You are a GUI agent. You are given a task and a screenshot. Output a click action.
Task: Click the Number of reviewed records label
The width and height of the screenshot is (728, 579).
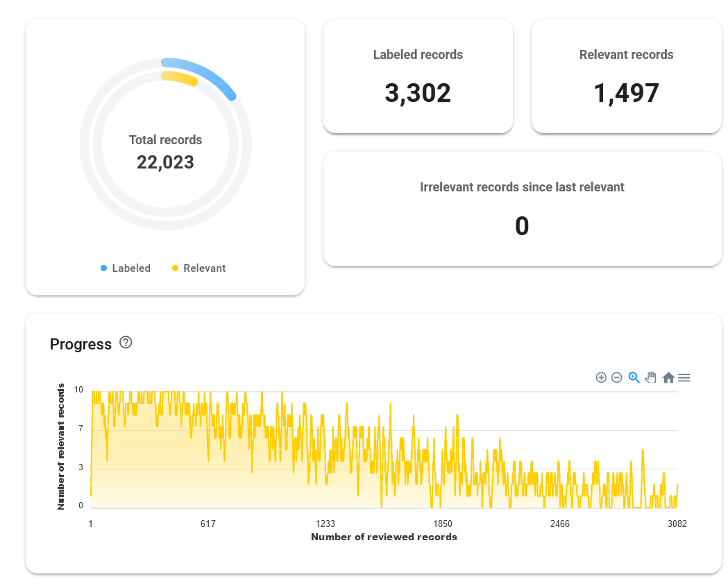tap(384, 537)
